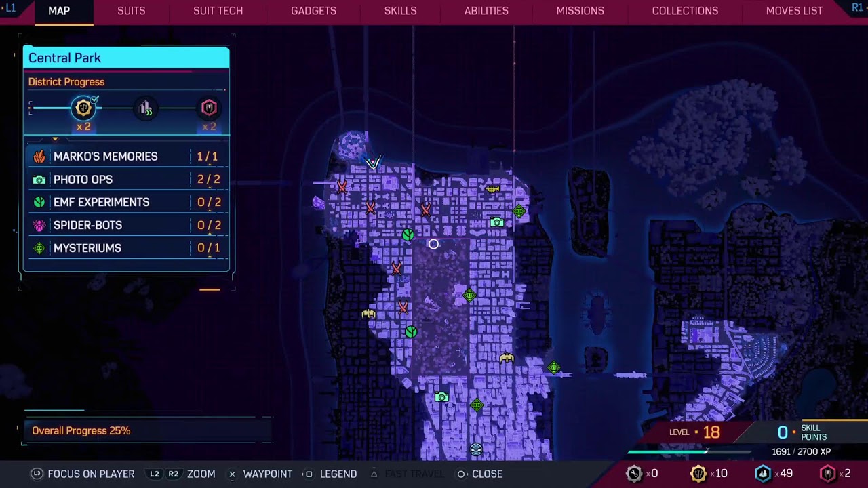Screen dimensions: 868x488
Task: Select the yellow trumpet marker on the map
Action: pyautogui.click(x=493, y=190)
